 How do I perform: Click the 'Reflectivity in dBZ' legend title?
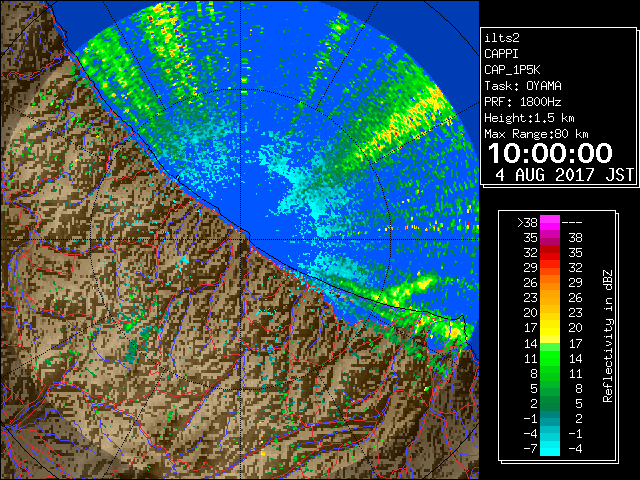click(x=607, y=336)
